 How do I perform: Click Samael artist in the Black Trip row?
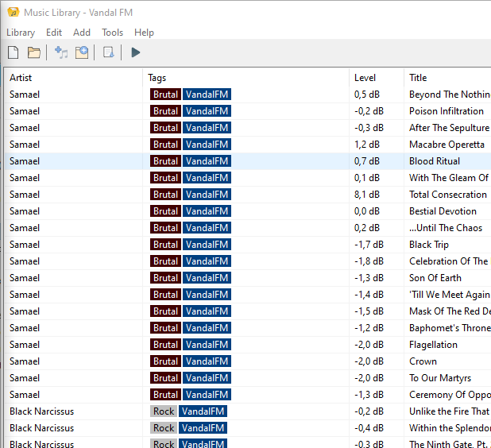pyautogui.click(x=25, y=245)
